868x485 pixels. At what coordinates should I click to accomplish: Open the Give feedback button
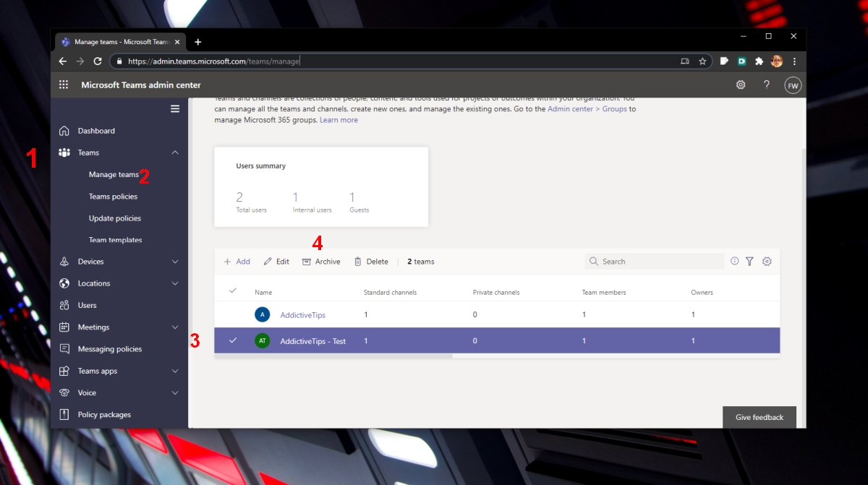[759, 417]
